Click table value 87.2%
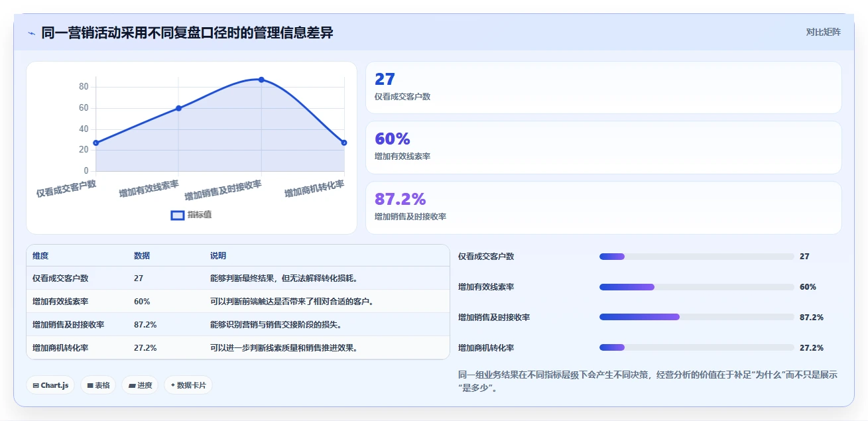The width and height of the screenshot is (868, 421). (145, 325)
